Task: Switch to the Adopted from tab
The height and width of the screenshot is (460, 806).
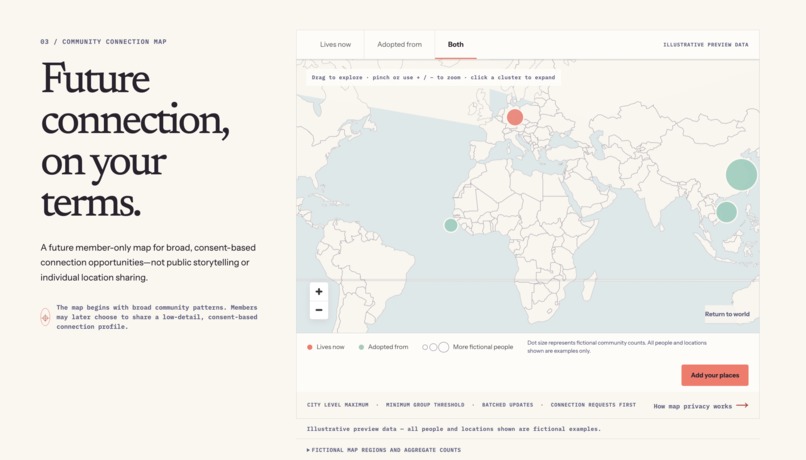Action: 399,45
